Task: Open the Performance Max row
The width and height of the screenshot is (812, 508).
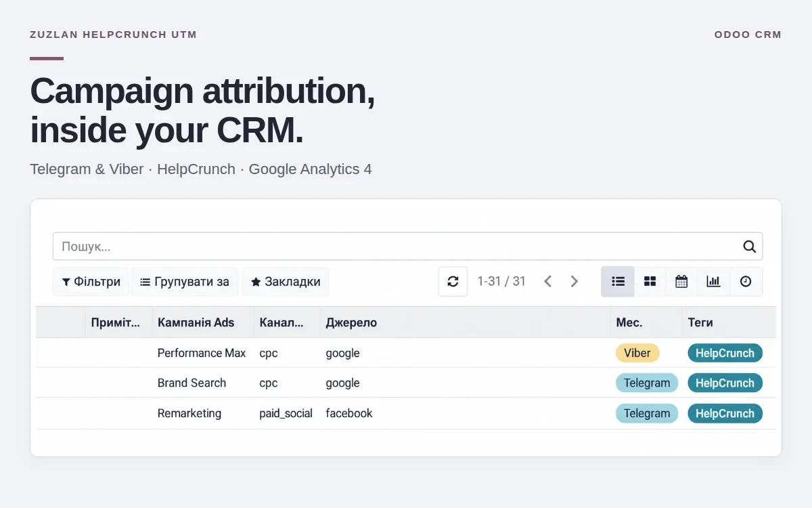Action: coord(406,353)
